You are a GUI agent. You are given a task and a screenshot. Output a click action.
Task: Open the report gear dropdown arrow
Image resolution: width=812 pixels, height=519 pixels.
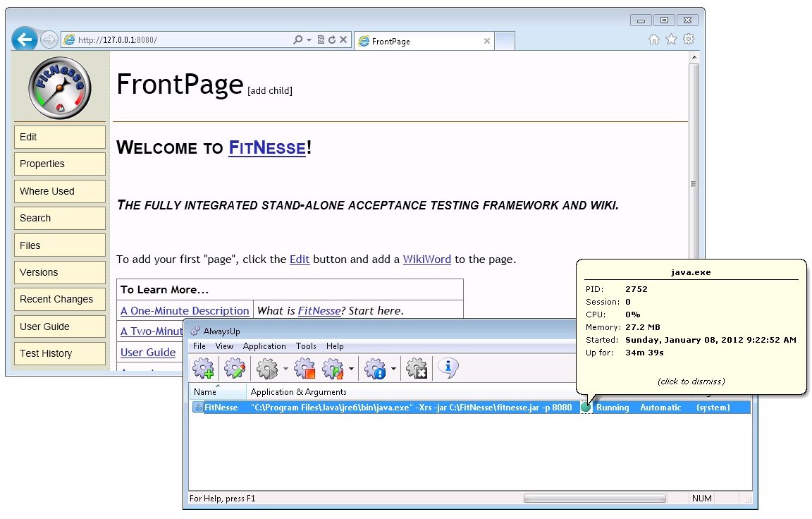coord(393,369)
